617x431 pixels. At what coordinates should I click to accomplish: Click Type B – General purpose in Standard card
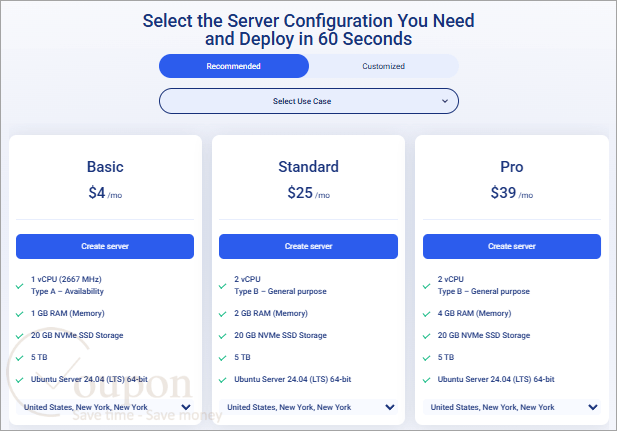281,291
